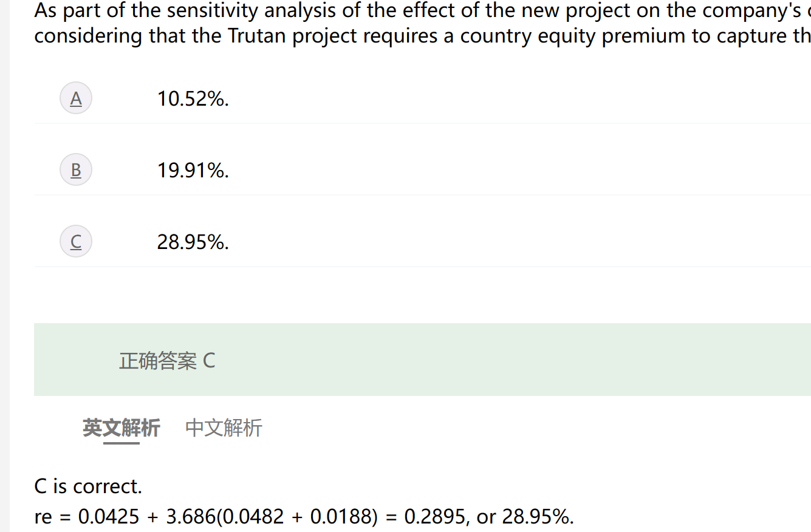Click the underline indicator beneath 英文解析
This screenshot has height=532, width=811.
tap(121, 443)
